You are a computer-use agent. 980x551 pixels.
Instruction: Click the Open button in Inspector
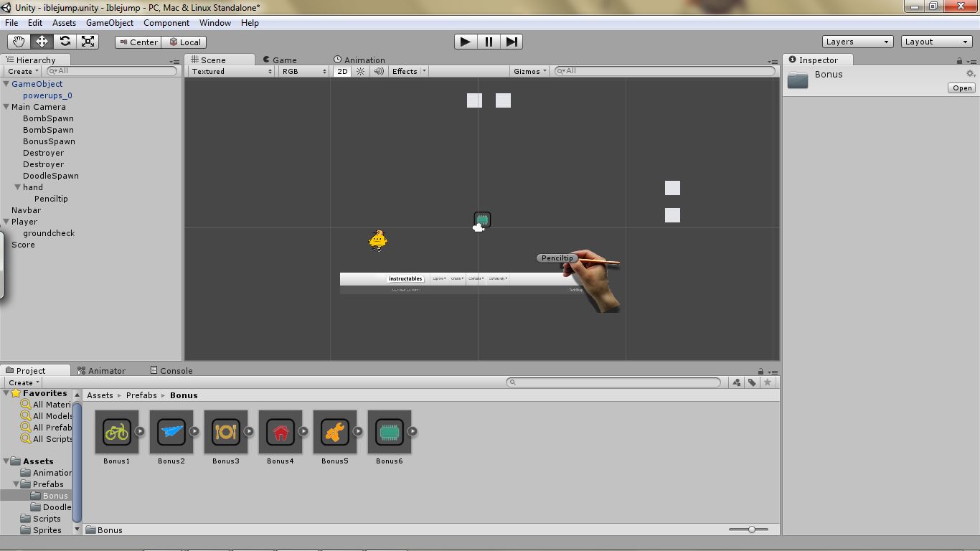pos(962,88)
